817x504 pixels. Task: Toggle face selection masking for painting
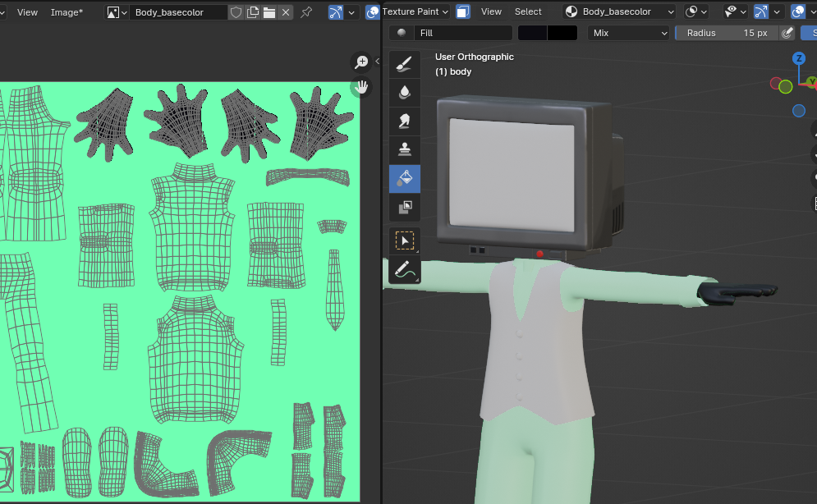click(463, 11)
